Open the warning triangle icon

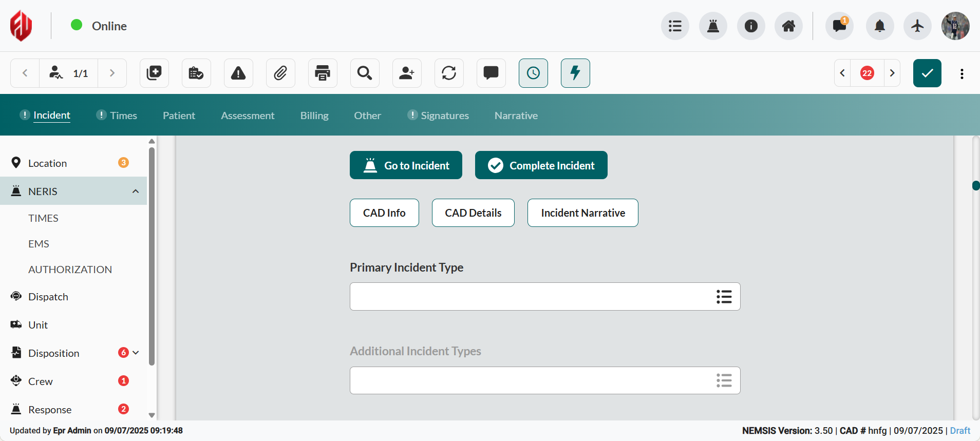click(x=238, y=73)
